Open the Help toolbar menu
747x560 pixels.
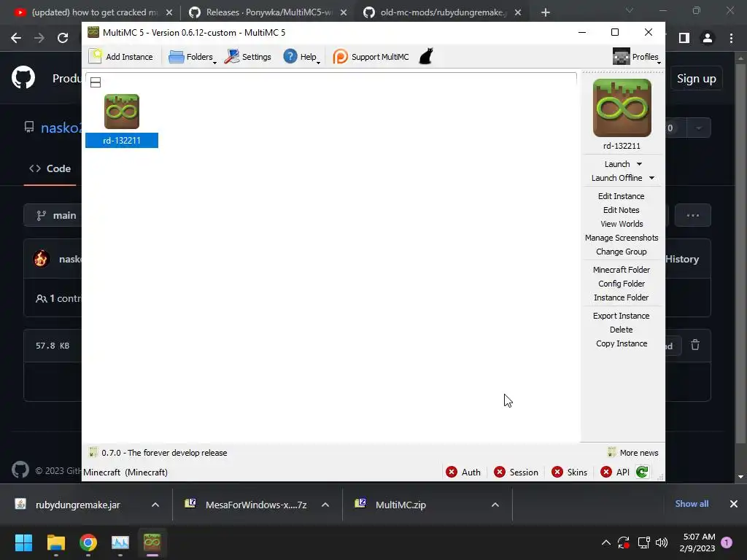point(301,57)
